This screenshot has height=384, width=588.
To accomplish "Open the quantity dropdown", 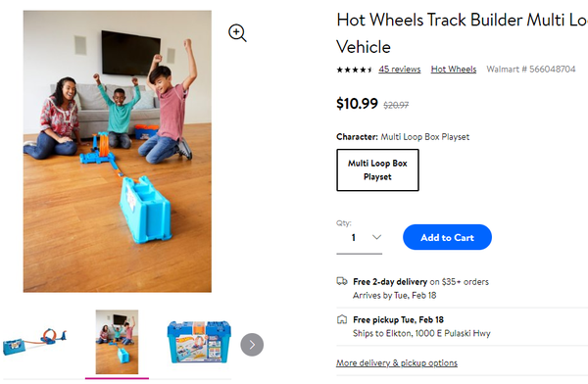I will point(360,238).
